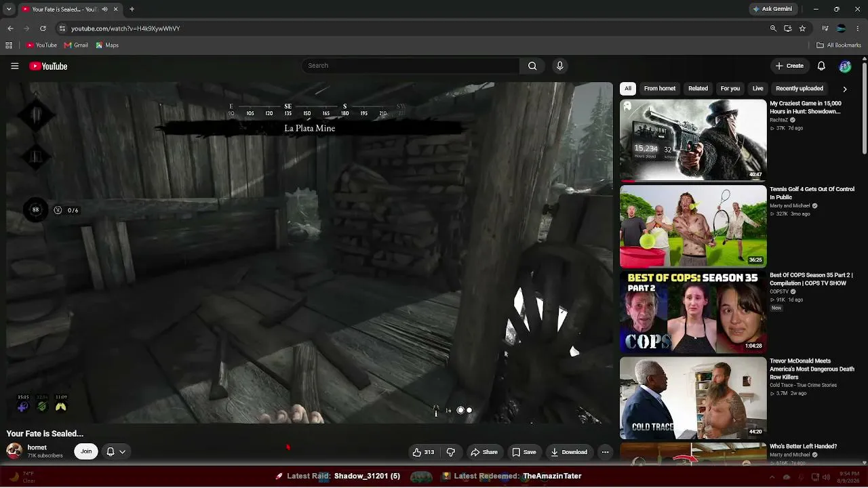Viewport: 868px width, 488px height.
Task: Bookmark this page with the star icon
Action: (x=802, y=28)
